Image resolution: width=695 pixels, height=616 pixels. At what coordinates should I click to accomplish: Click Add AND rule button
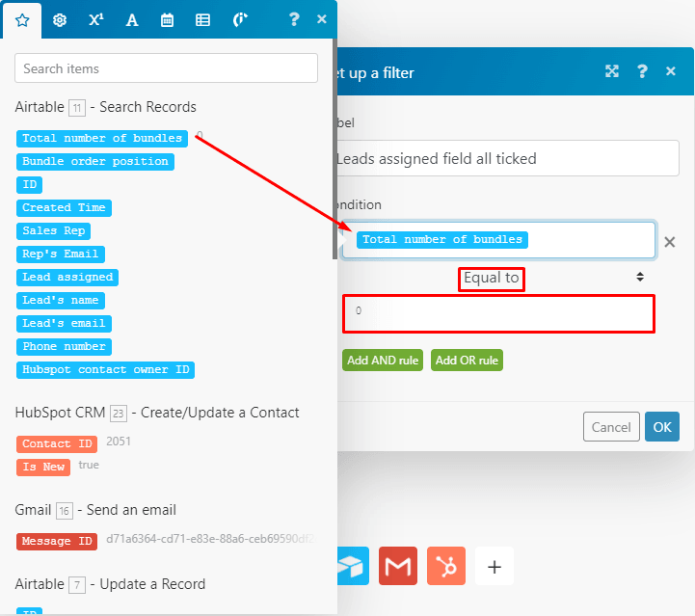(383, 360)
